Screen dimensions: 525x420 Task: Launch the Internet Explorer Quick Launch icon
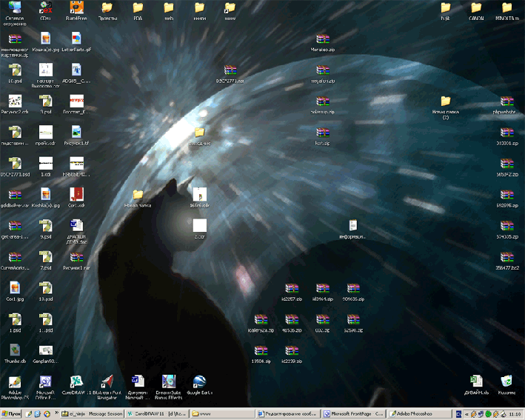point(37,414)
